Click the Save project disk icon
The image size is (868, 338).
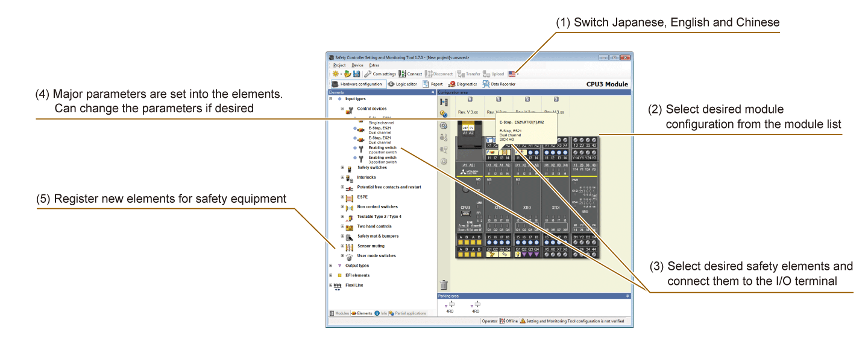pos(357,74)
